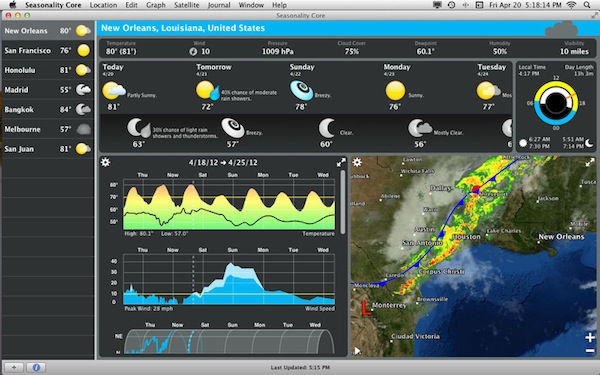The width and height of the screenshot is (600, 375).
Task: Add a new location with plus button
Action: (14, 367)
